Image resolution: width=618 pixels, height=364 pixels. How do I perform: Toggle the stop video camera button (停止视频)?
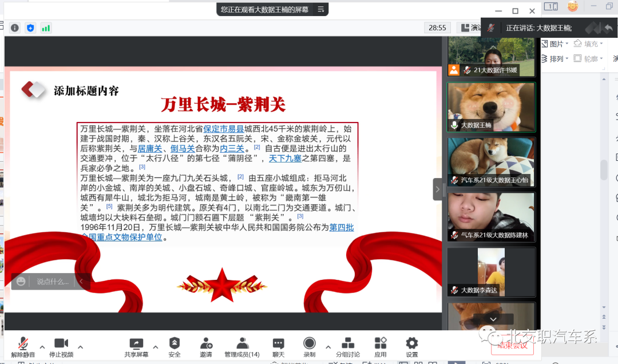pos(61,344)
